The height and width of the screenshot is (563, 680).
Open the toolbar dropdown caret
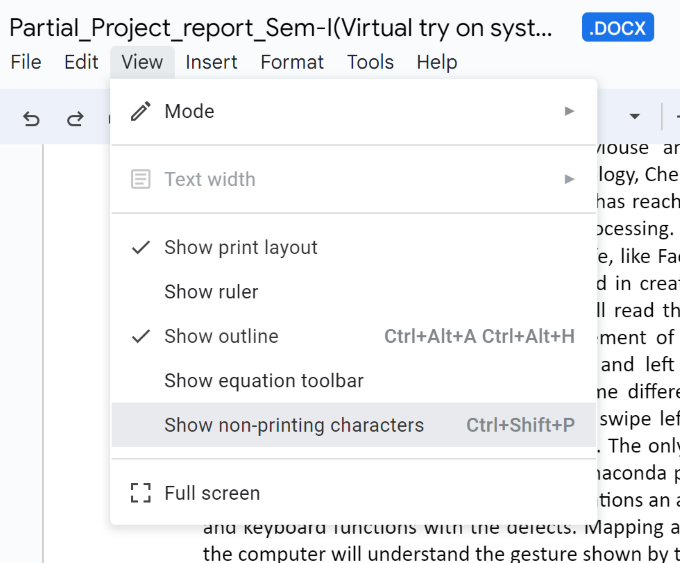click(x=634, y=117)
